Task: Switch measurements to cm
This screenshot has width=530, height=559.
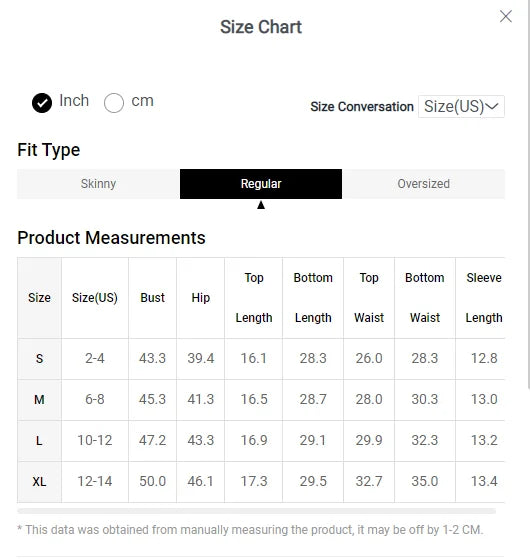Action: (114, 103)
